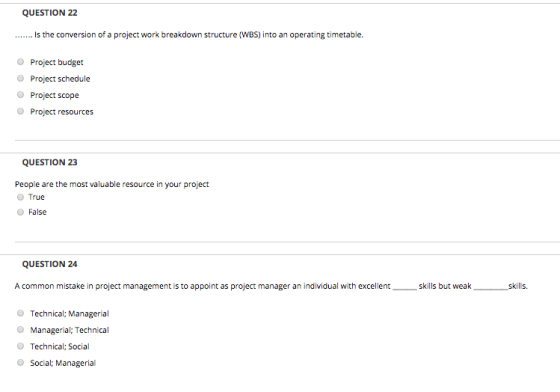Click the Social; Managerial label text
This screenshot has height=392, width=560.
coord(63,363)
